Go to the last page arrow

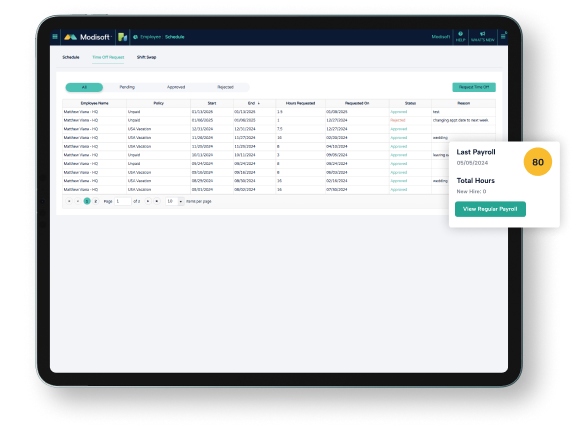coord(157,201)
